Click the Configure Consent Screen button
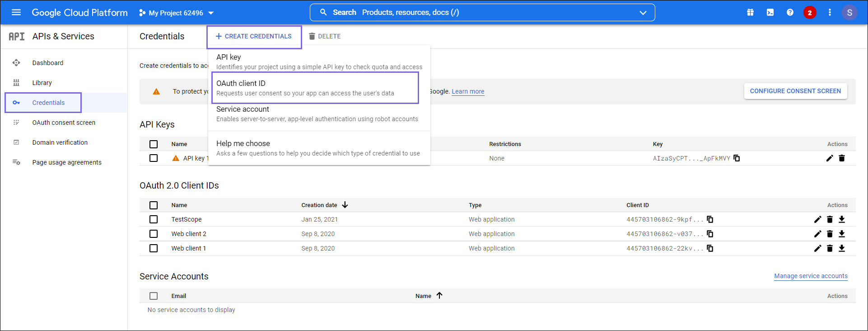 point(795,91)
